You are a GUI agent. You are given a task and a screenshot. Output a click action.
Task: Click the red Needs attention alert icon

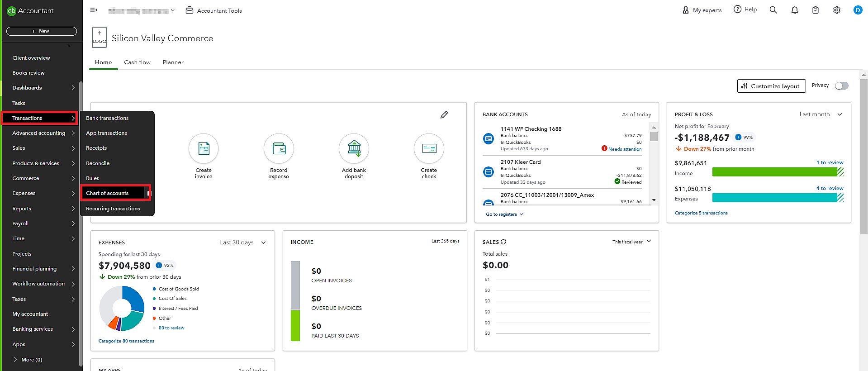click(604, 148)
